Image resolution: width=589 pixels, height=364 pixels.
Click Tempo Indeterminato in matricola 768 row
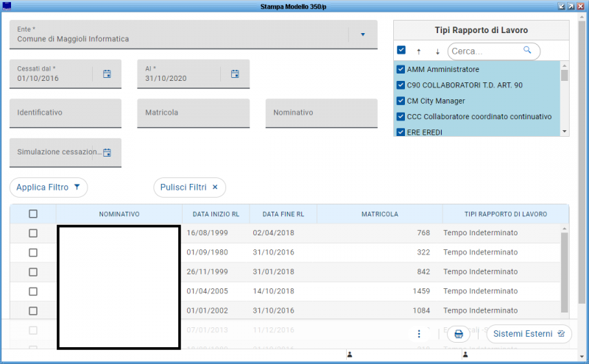tap(481, 233)
